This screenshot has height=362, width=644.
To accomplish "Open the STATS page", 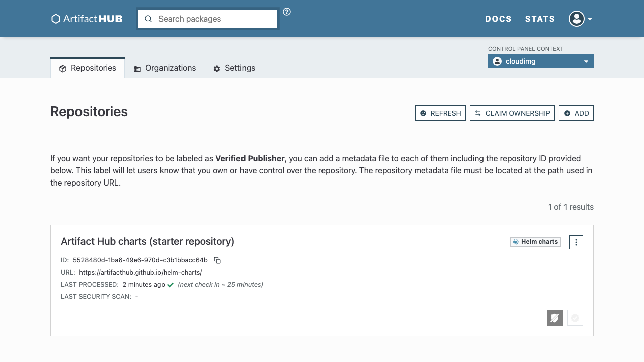I will pos(540,19).
